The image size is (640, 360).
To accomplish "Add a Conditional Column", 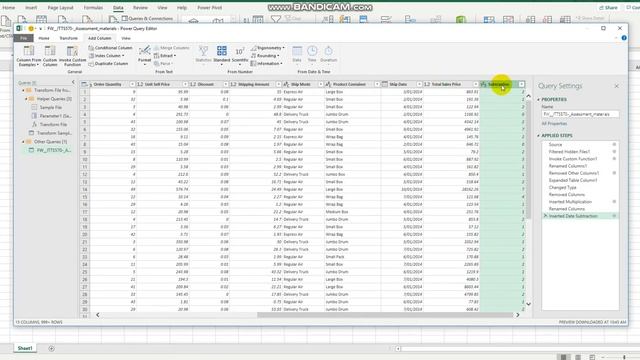I will [110, 48].
